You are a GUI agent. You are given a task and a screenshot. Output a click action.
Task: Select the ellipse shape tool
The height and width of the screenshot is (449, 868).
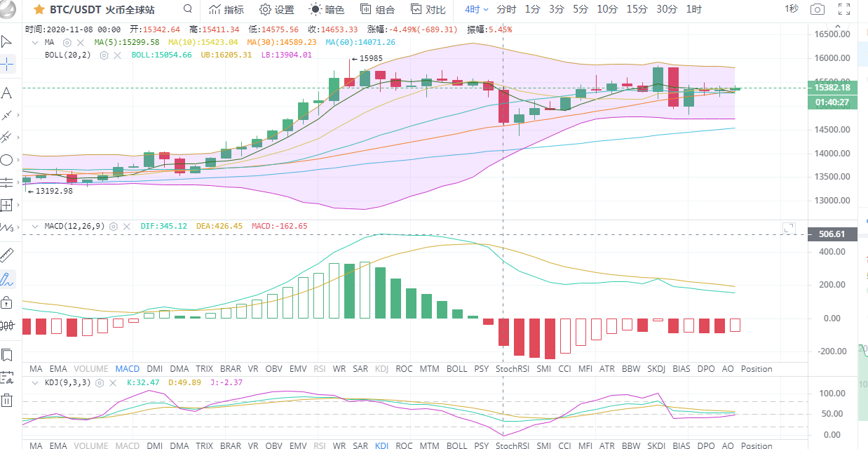click(6, 160)
